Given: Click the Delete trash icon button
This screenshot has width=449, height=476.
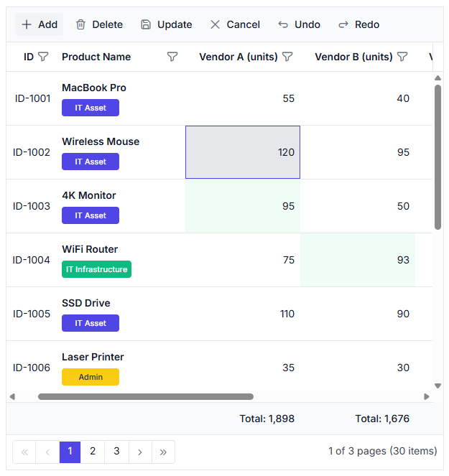Looking at the screenshot, I should [99, 24].
